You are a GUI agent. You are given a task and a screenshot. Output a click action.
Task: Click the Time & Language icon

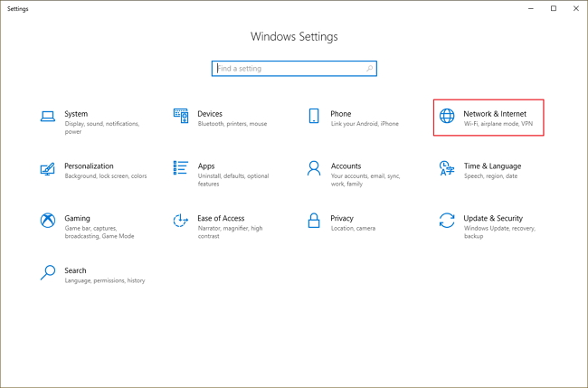click(x=447, y=168)
